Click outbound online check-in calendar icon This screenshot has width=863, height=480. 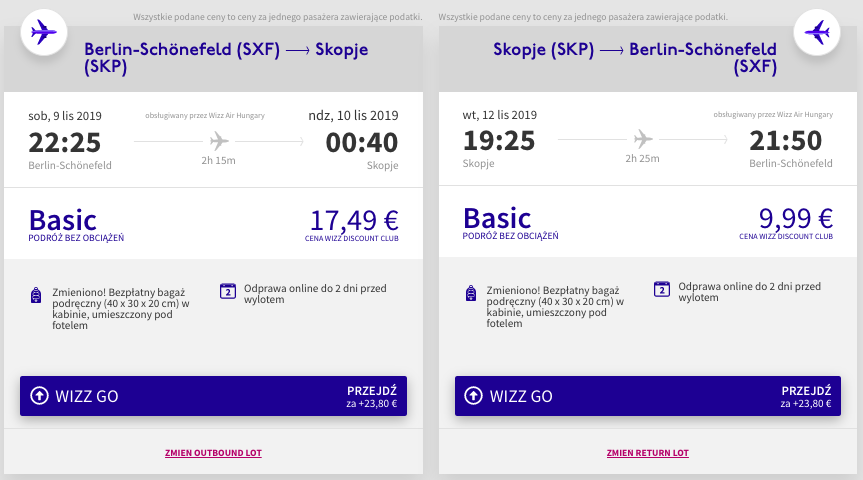(x=227, y=290)
